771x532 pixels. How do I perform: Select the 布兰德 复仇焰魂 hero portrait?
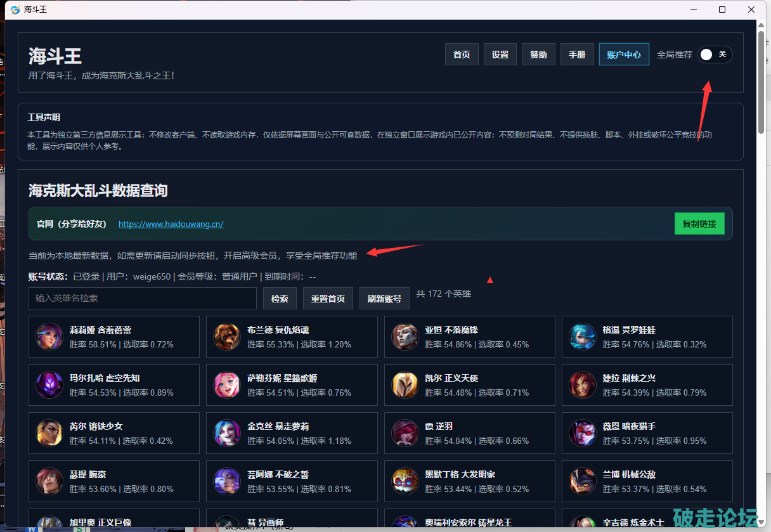(227, 337)
